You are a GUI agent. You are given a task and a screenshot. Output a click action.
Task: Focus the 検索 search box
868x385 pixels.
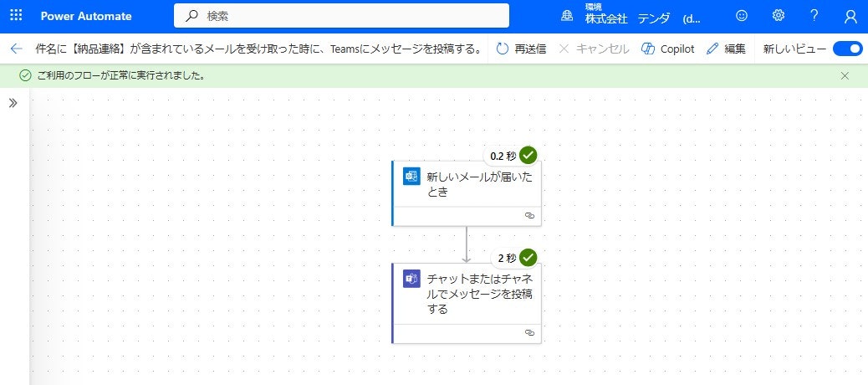click(x=341, y=16)
